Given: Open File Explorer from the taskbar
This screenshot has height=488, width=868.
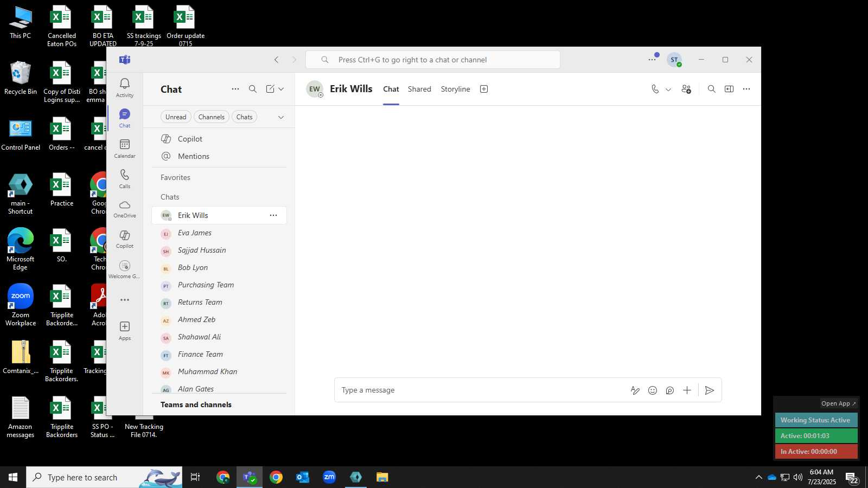Looking at the screenshot, I should point(382,477).
